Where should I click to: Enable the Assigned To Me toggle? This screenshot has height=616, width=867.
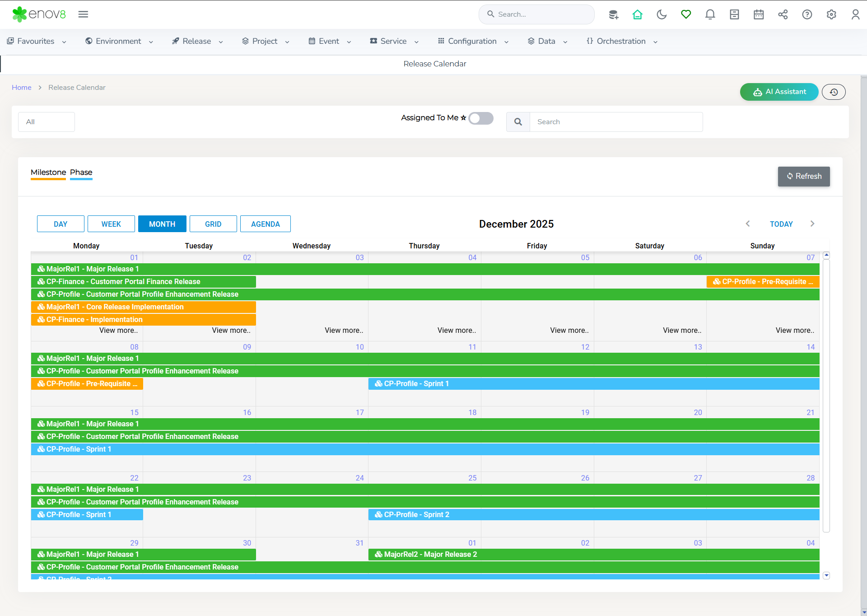click(x=480, y=118)
